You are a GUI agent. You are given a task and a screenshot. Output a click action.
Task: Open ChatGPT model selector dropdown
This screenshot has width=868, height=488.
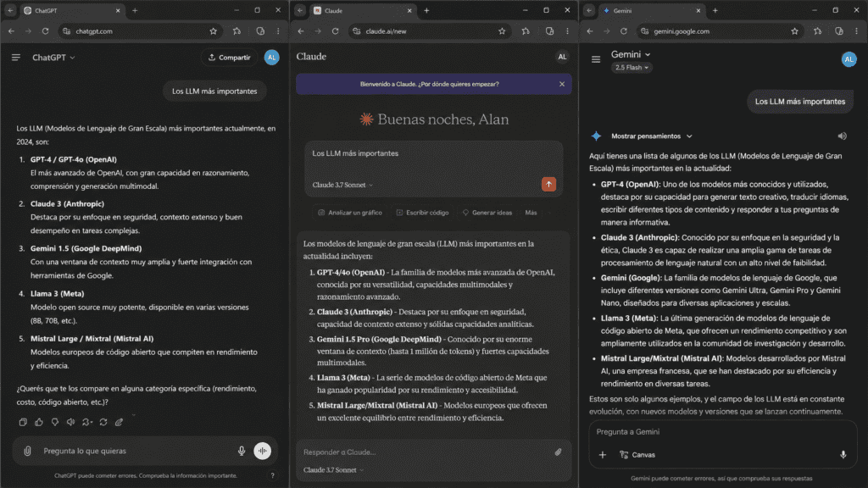(x=53, y=58)
